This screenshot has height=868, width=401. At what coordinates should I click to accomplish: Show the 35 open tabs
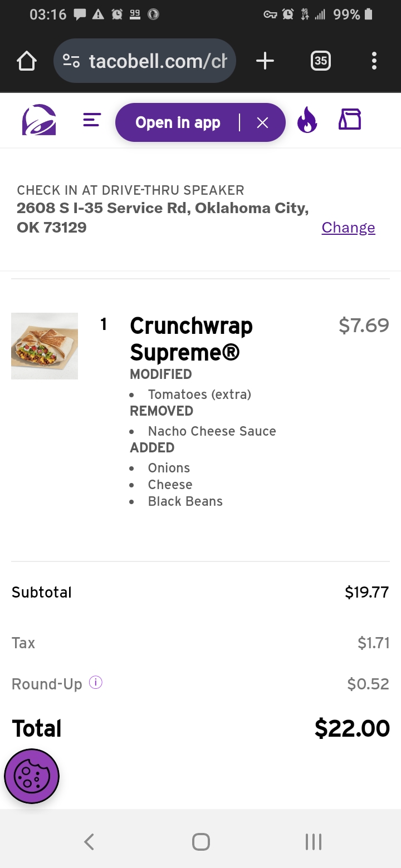(x=320, y=61)
